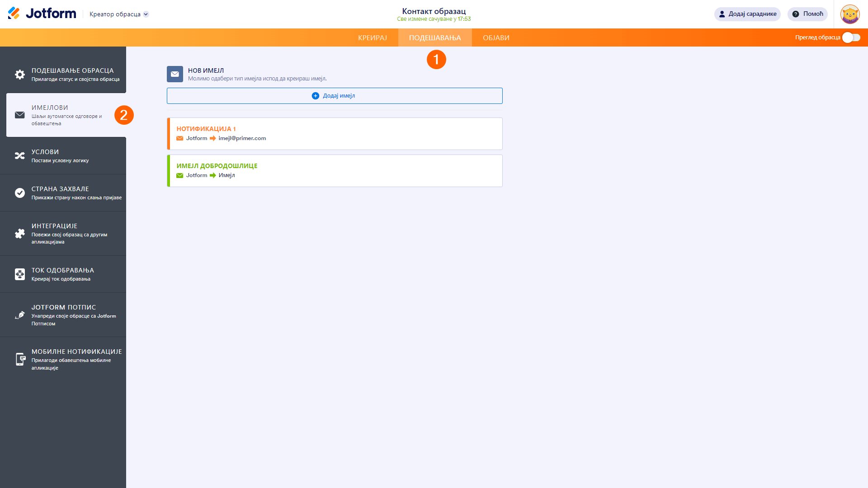Image resolution: width=868 pixels, height=488 pixels.
Task: Click the Додај сараднике button
Action: (747, 14)
